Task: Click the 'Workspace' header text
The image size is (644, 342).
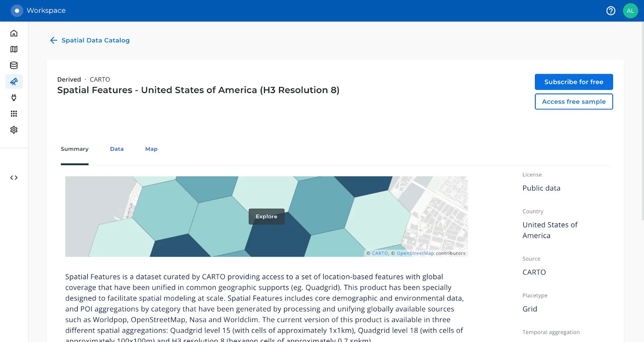Action: (x=46, y=10)
